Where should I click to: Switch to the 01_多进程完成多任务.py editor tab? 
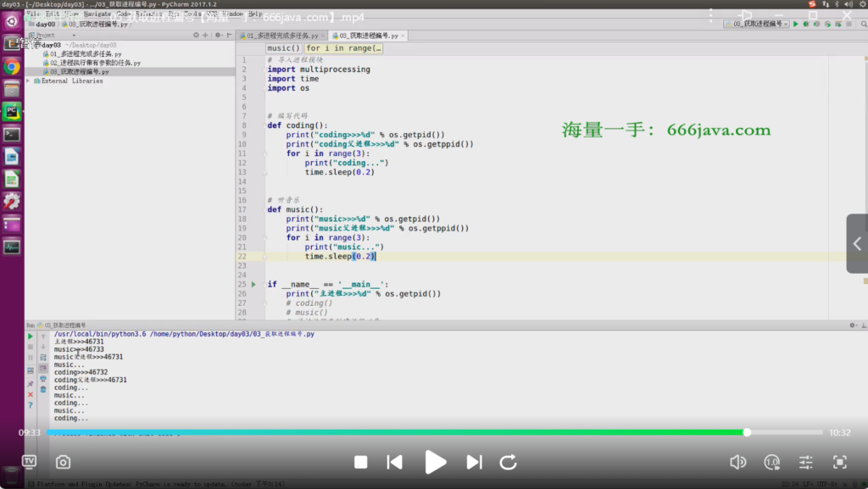point(281,36)
